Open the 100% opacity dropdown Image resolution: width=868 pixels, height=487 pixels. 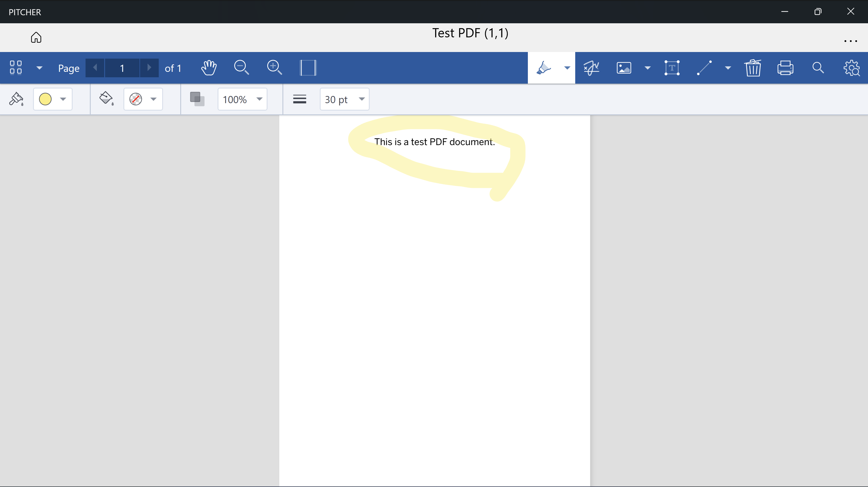tap(242, 99)
